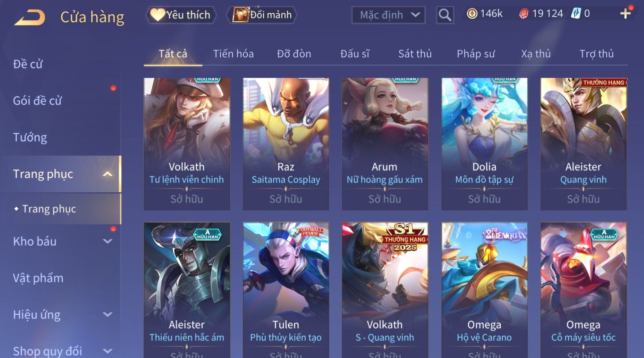Open Yêu thích heart favorites

pyautogui.click(x=181, y=15)
